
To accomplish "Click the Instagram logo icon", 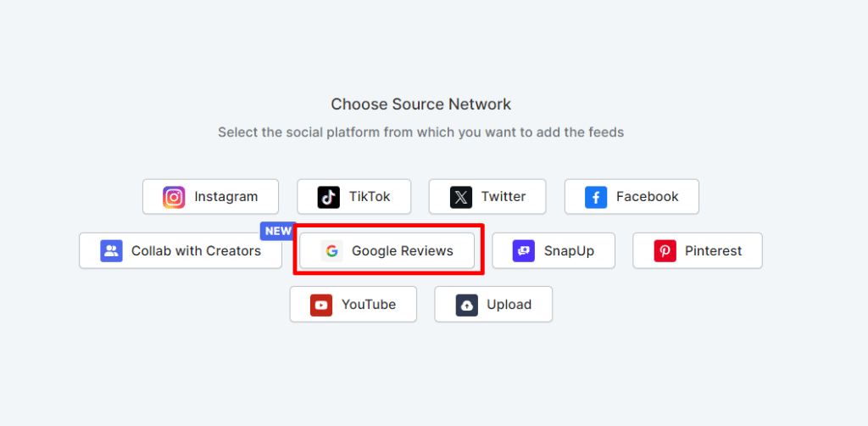I will [x=174, y=197].
